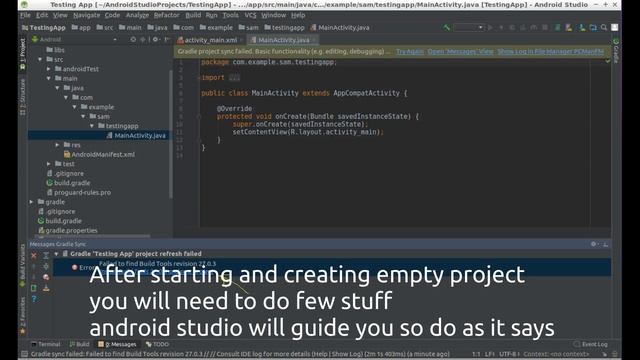The image size is (640, 360).
Task: Open the TODO tool tab
Action: pyautogui.click(x=157, y=344)
